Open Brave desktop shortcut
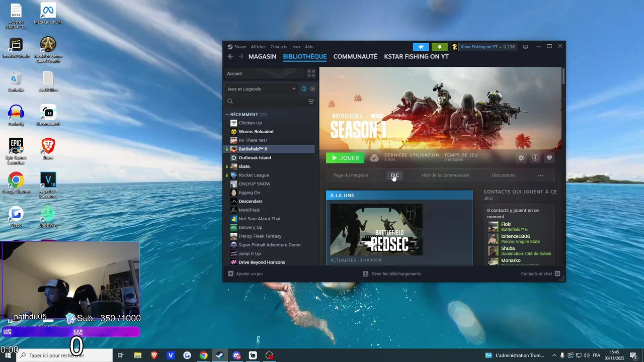 (48, 149)
